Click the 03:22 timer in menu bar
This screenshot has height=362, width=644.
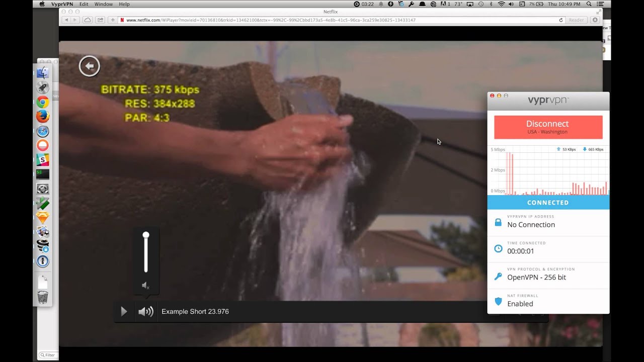point(364,4)
